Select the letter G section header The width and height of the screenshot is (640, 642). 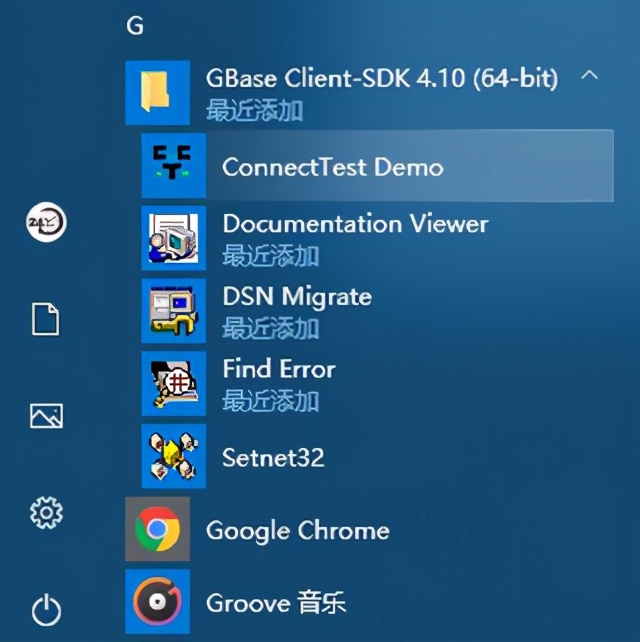(x=135, y=26)
